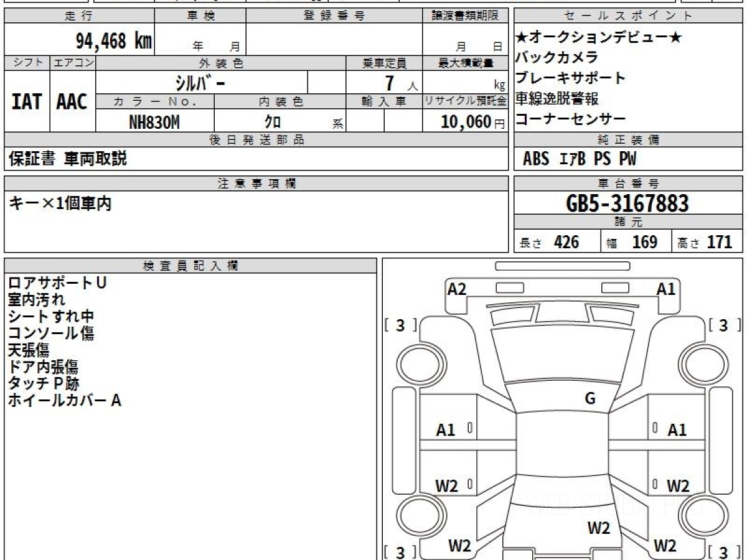This screenshot has height=560, width=747.
Task: Select the ロアサポートU inspector note
Action: 57,283
